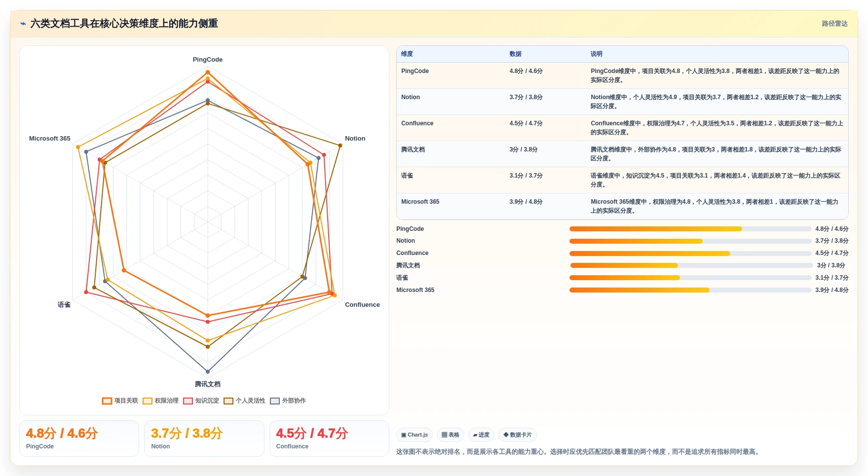
Task: Select the 语雀 axis label on radar
Action: [x=64, y=304]
